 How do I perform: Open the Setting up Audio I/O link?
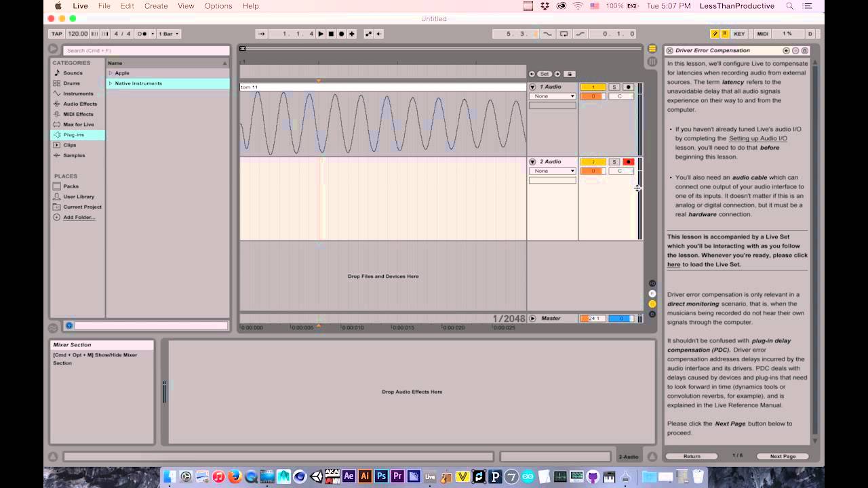(758, 138)
